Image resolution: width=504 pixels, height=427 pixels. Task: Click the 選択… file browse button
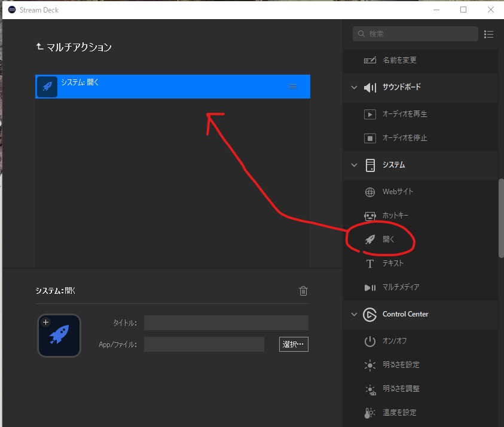tap(294, 345)
